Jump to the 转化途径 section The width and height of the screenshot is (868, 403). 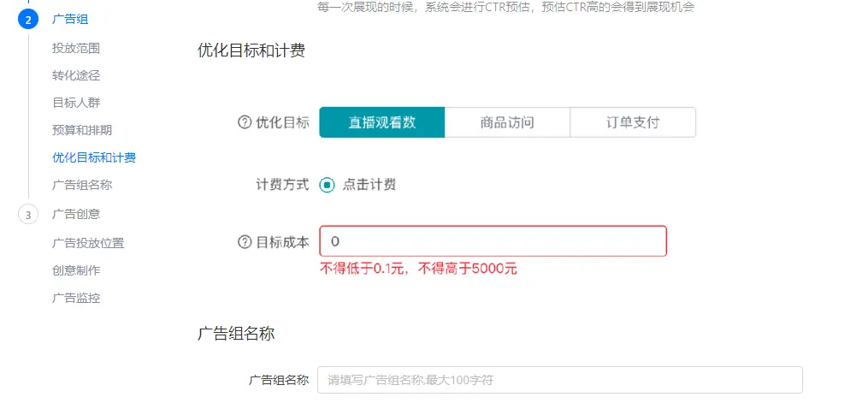coord(76,75)
